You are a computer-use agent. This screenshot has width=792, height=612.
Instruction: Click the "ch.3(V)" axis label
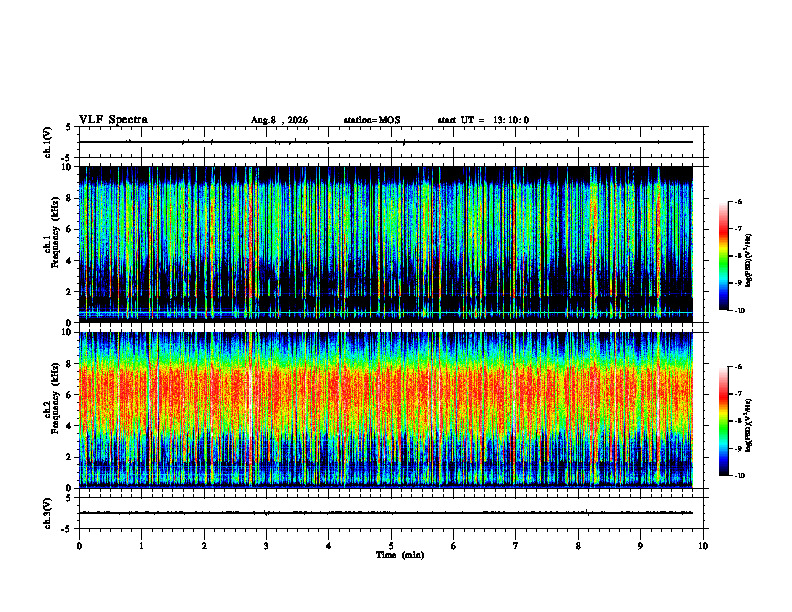point(48,513)
